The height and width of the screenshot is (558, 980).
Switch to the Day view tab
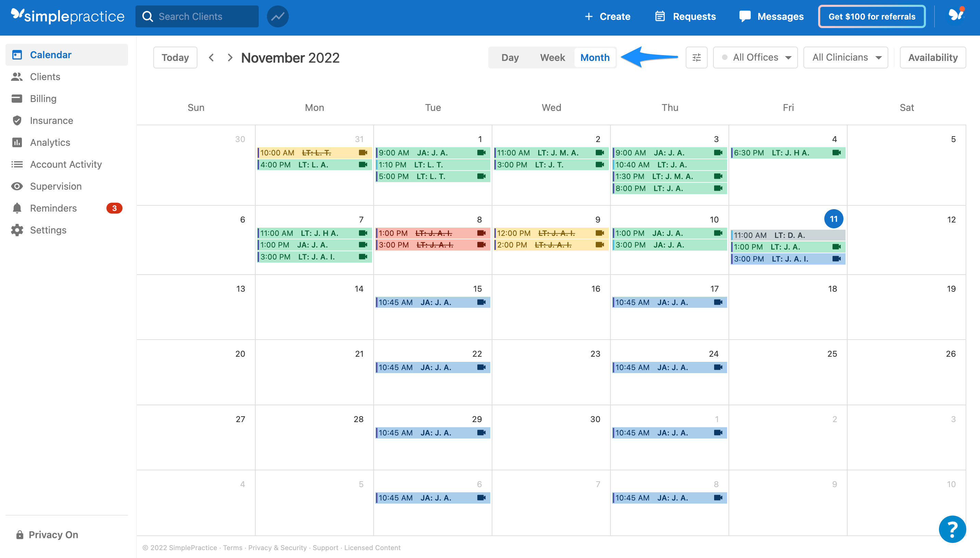510,57
